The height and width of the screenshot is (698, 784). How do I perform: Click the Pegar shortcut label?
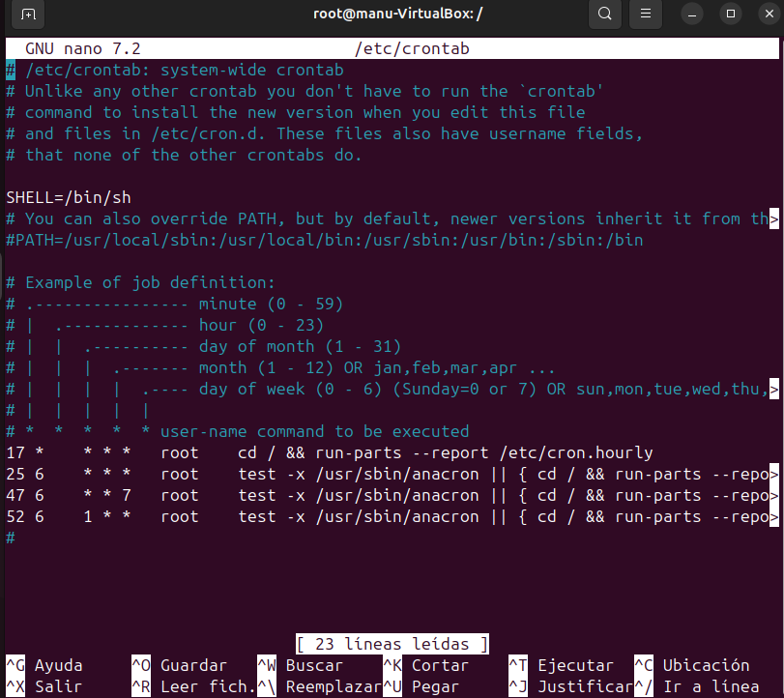pos(434,687)
